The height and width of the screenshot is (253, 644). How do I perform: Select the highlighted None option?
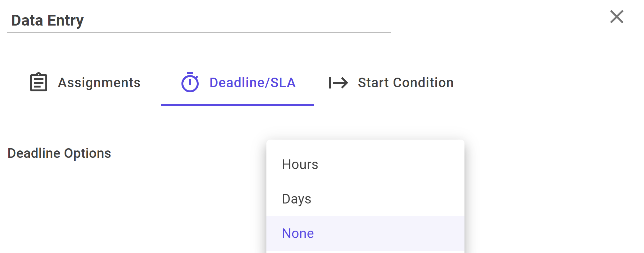pyautogui.click(x=365, y=234)
